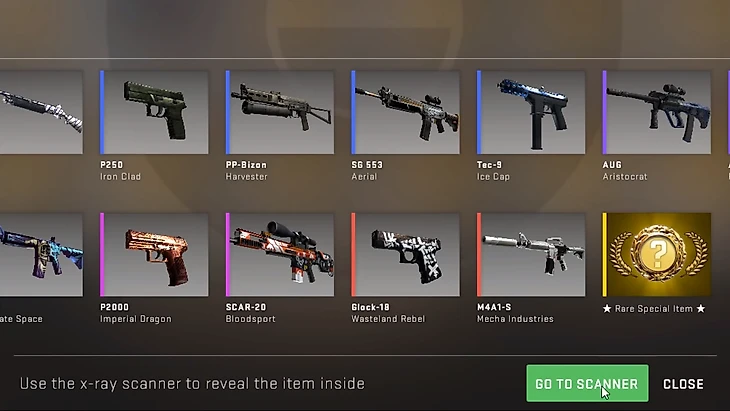730x411 pixels.
Task: Click the SCAR-20 Bloodsport sniper image
Action: tap(280, 255)
